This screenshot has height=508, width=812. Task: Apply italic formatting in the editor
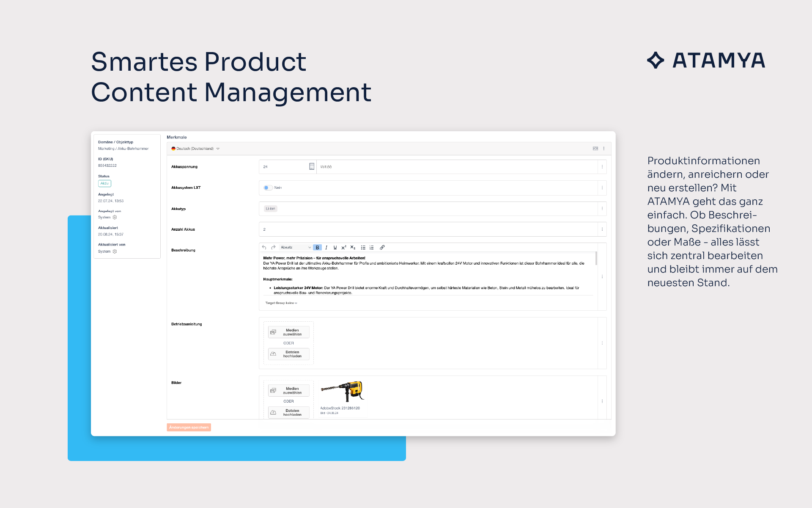(x=326, y=247)
